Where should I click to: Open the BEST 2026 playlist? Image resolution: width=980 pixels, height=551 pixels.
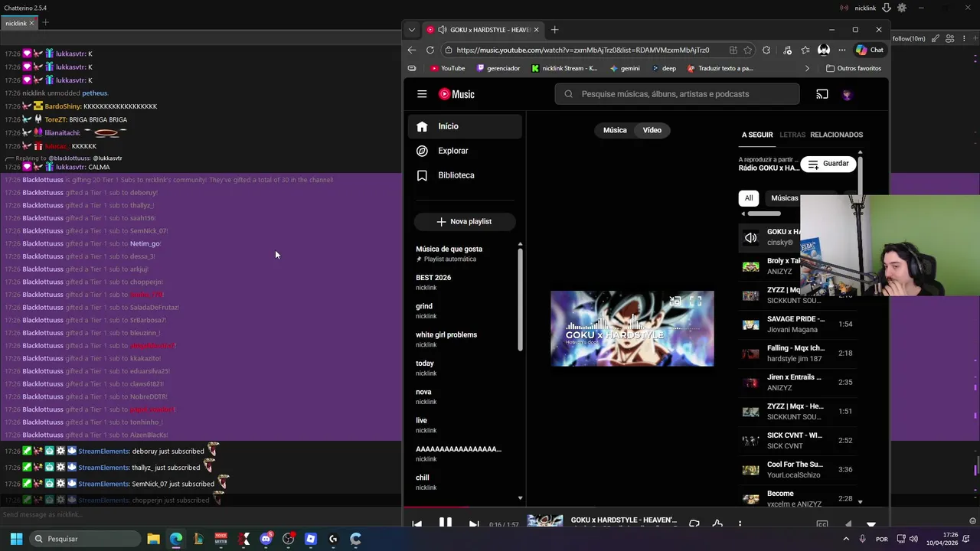[x=465, y=282]
